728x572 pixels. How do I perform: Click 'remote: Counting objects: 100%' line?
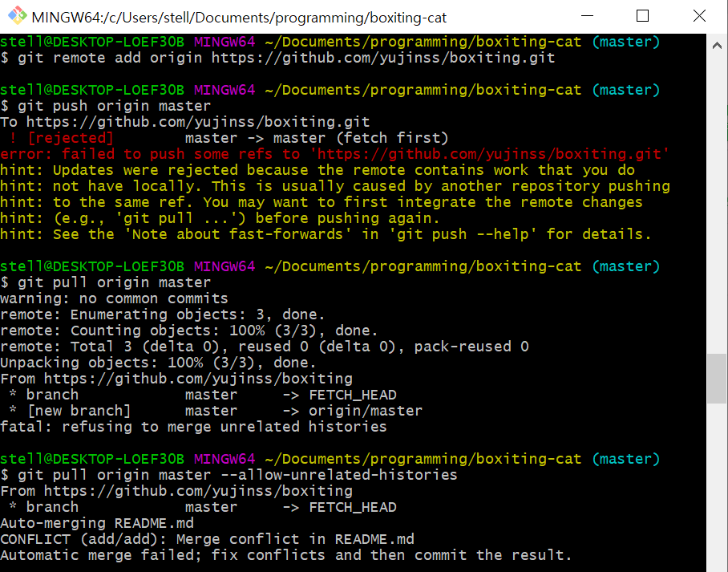pos(189,331)
